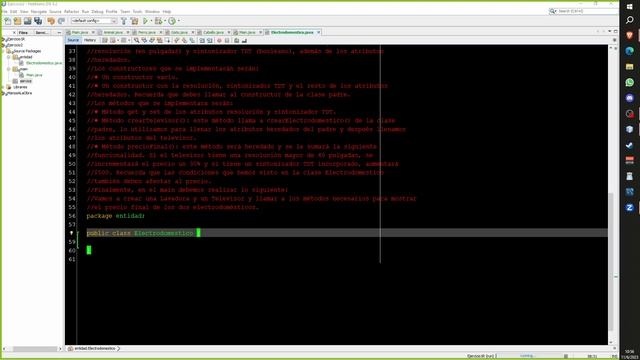Click the Clean and Build Project icon

(134, 21)
